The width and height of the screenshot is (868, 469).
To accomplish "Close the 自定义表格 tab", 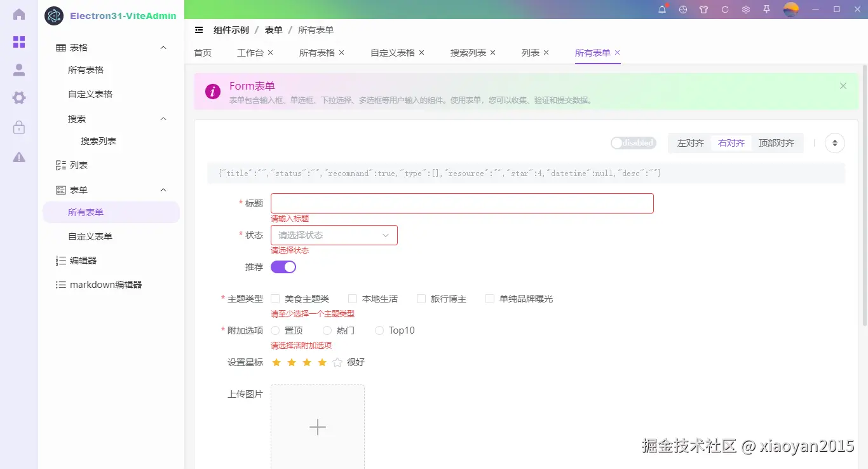I will click(422, 53).
